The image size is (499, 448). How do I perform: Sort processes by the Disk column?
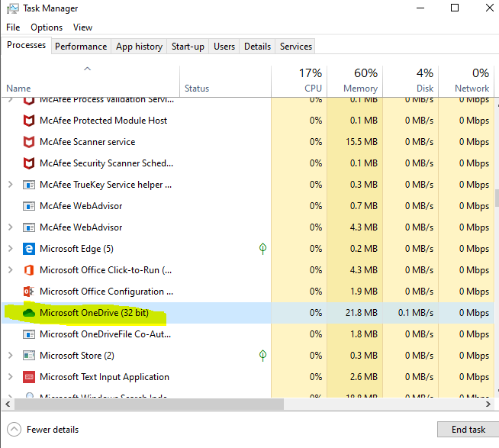410,81
